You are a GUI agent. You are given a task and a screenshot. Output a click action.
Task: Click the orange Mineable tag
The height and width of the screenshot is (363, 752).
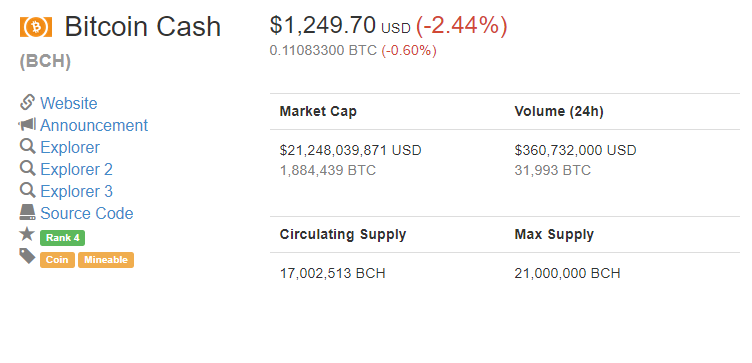pos(106,260)
